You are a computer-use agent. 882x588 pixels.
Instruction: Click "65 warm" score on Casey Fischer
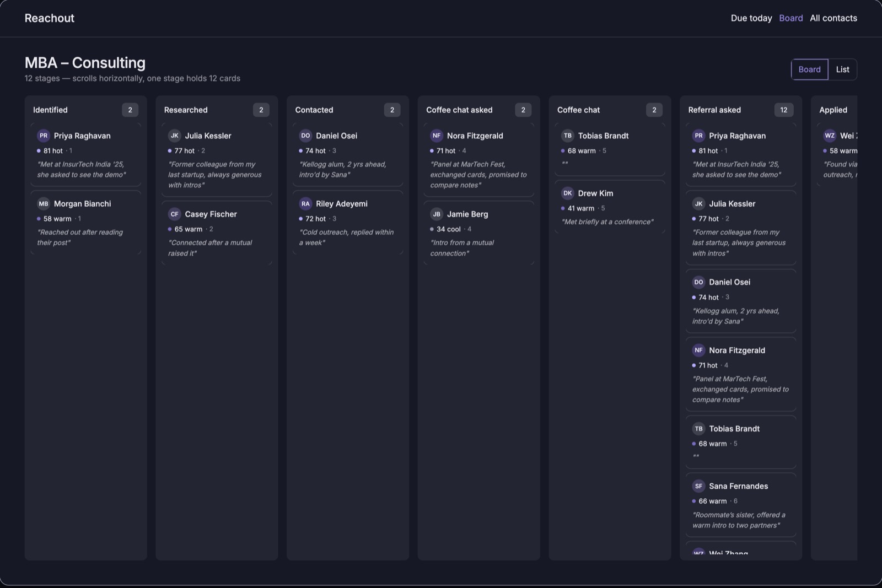189,229
